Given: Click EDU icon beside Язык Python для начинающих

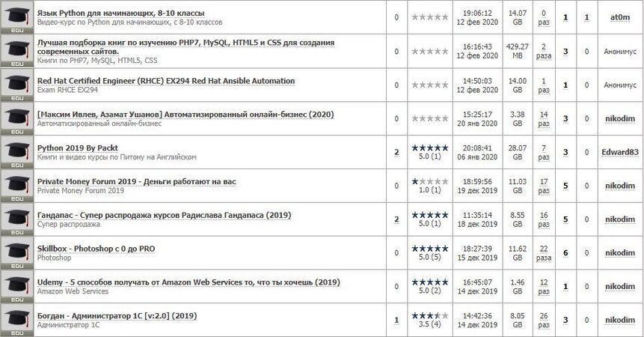Looking at the screenshot, I should 16,17.
